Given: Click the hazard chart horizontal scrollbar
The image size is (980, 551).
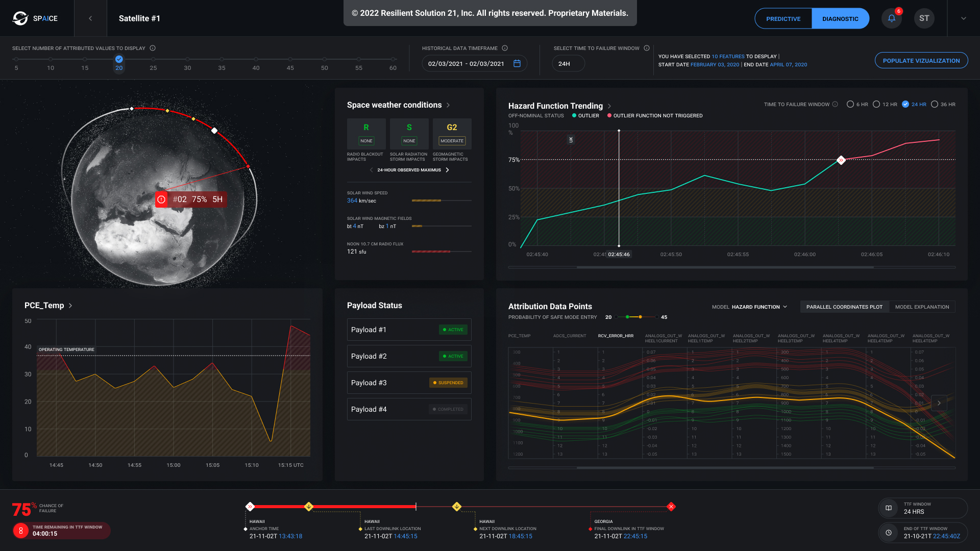Looking at the screenshot, I should pyautogui.click(x=725, y=267).
